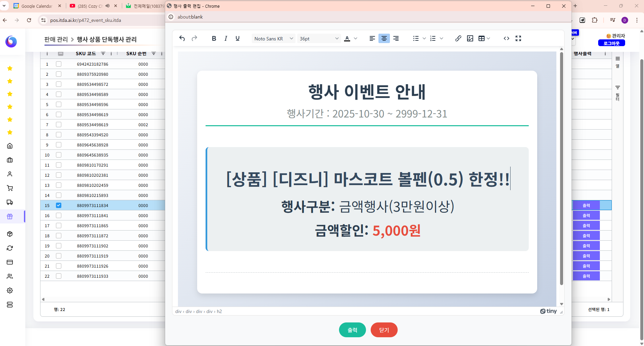Apply underline formatting
Viewport: 644px width, 346px height.
pos(238,38)
